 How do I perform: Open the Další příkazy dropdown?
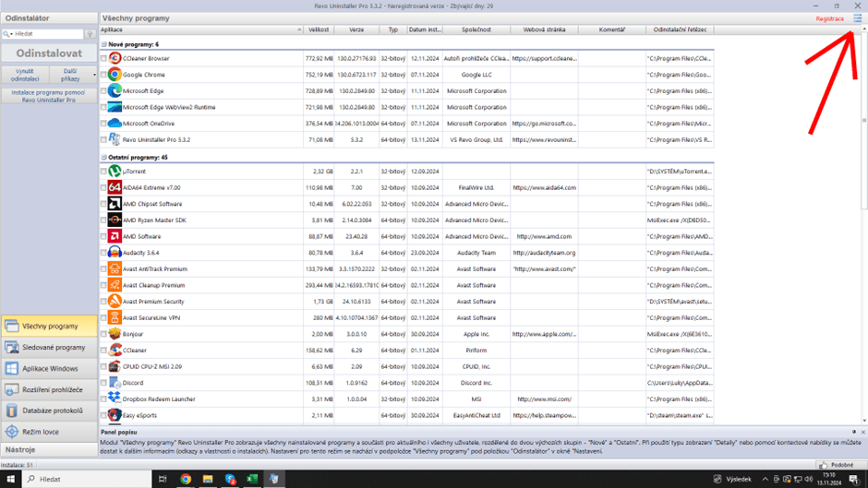[x=73, y=76]
